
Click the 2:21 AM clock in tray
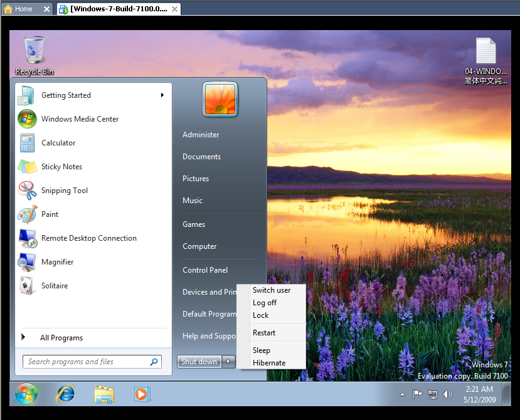[x=479, y=394]
